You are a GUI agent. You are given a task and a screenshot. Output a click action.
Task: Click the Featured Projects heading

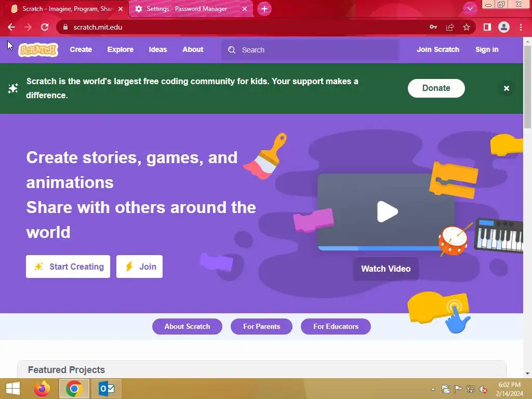point(66,370)
